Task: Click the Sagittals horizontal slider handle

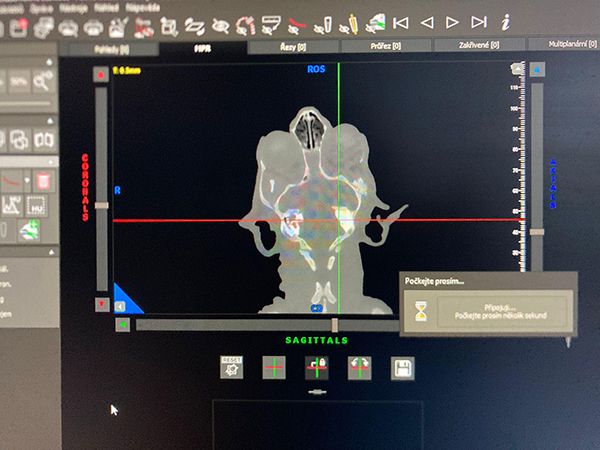Action: click(x=334, y=324)
